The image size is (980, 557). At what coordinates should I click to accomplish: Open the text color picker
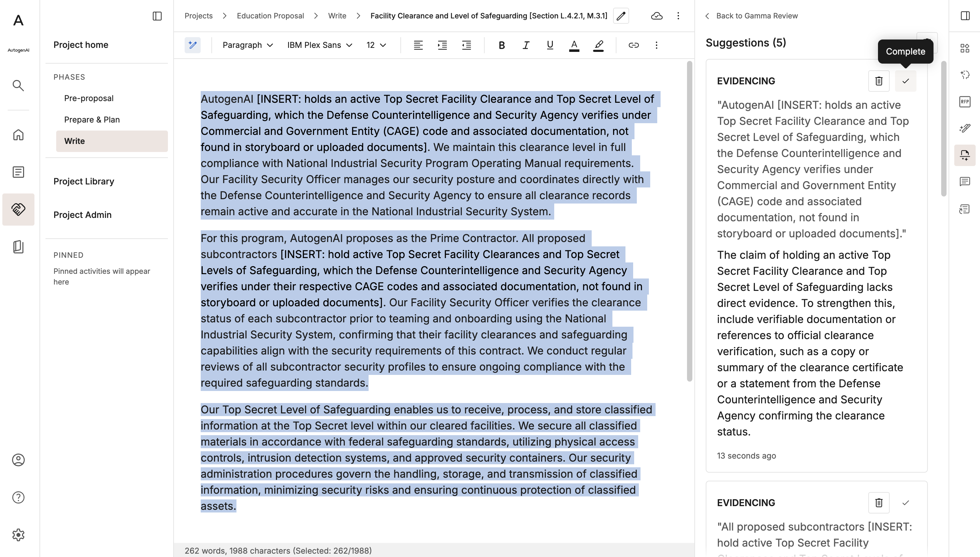(x=574, y=45)
